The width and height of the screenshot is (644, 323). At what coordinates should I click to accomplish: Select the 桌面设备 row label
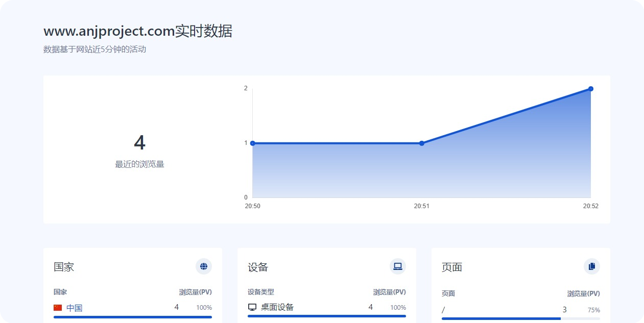tap(277, 307)
